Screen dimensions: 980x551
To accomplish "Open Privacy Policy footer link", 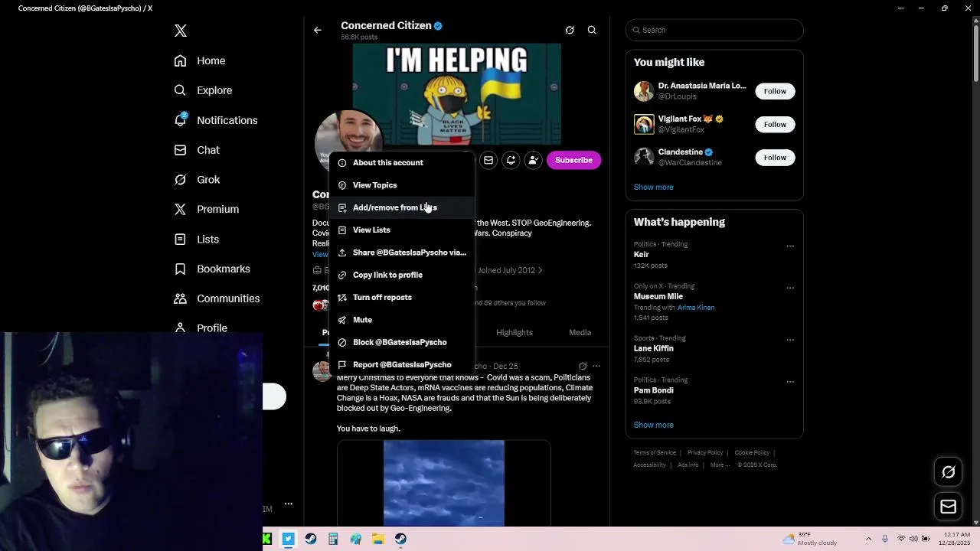I will (705, 452).
